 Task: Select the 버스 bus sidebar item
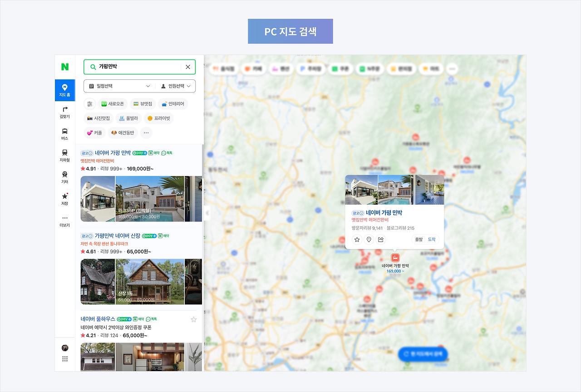tap(65, 134)
